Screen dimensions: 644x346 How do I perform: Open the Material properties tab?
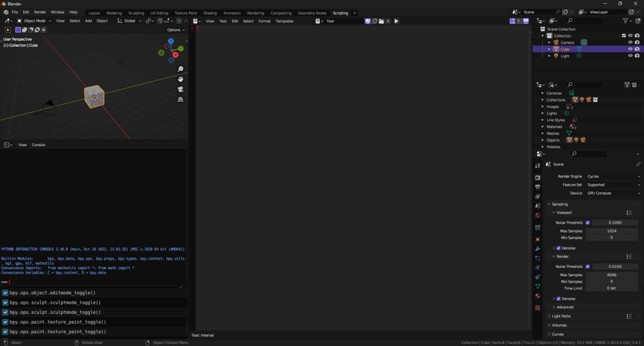coord(538,296)
